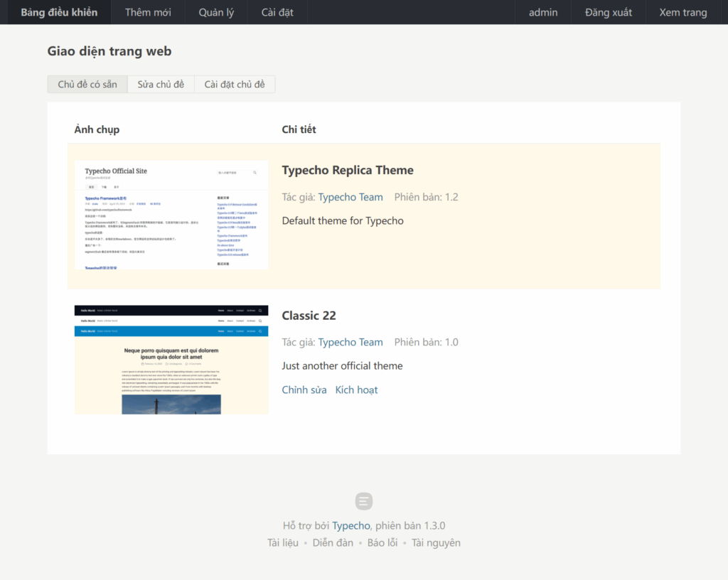
Task: Click the Typecho Replica Theme title
Action: coord(348,171)
